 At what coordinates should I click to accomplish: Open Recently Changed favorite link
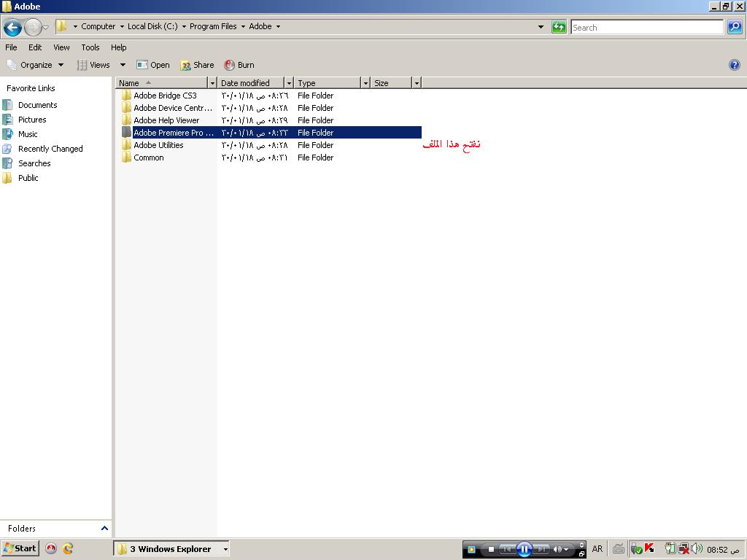[50, 149]
